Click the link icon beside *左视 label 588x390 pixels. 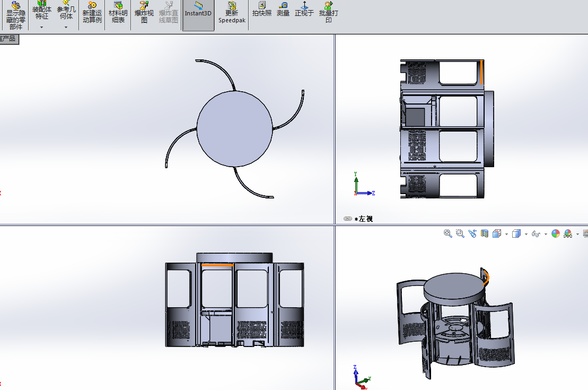348,219
